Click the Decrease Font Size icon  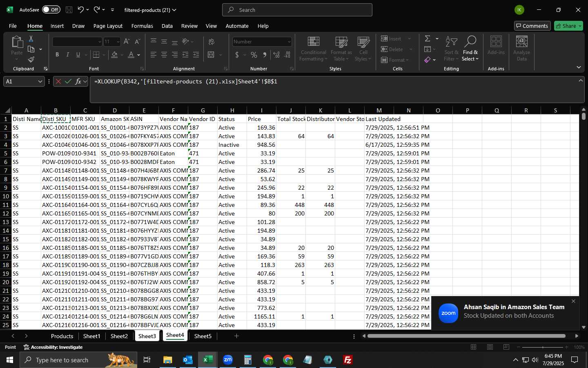tap(137, 41)
